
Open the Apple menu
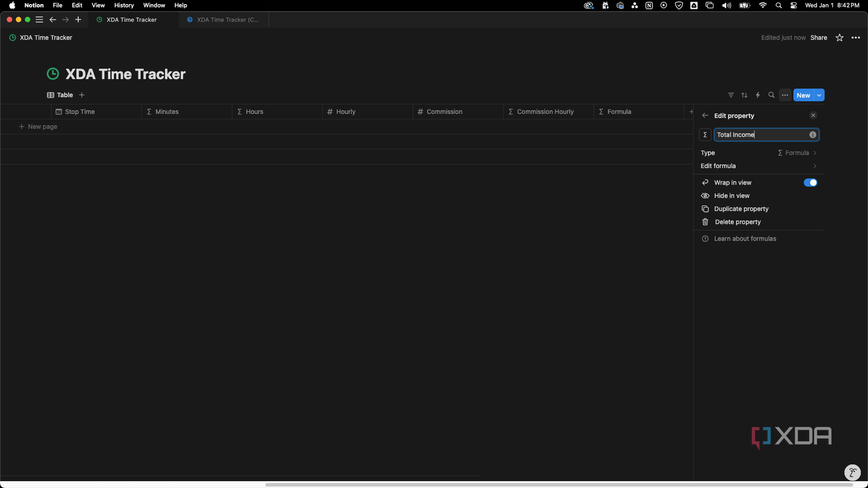[x=12, y=5]
